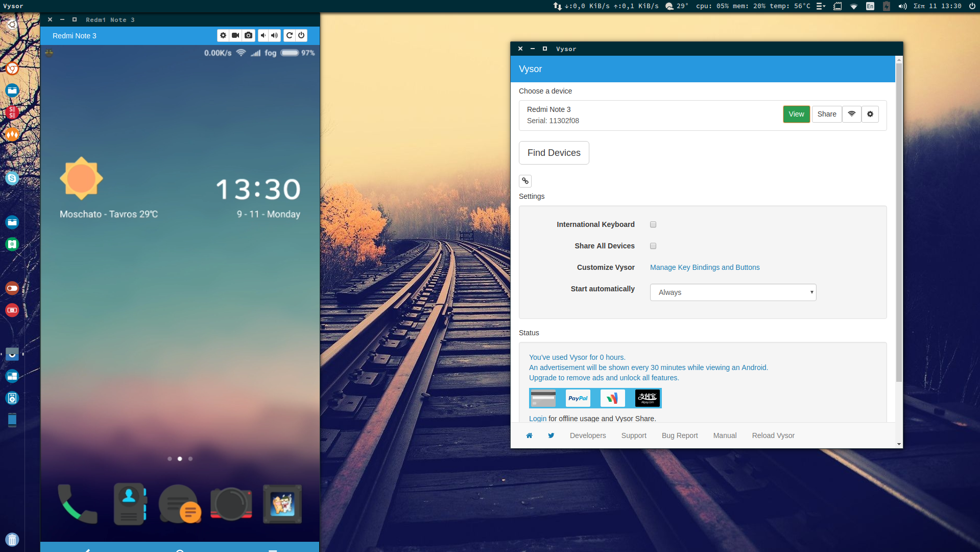
Task: Start screen recording with the video camera icon
Action: (235, 35)
